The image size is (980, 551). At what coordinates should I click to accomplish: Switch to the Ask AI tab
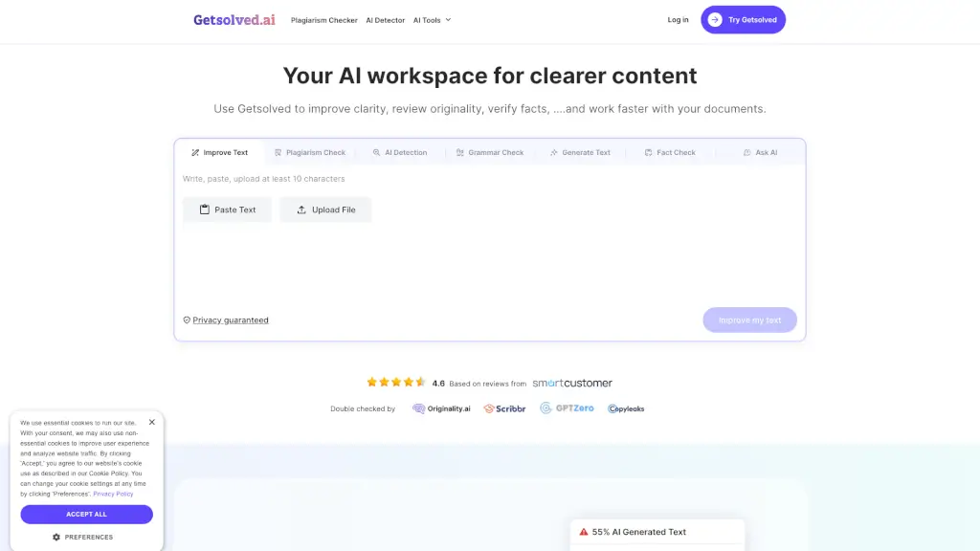[x=760, y=152]
